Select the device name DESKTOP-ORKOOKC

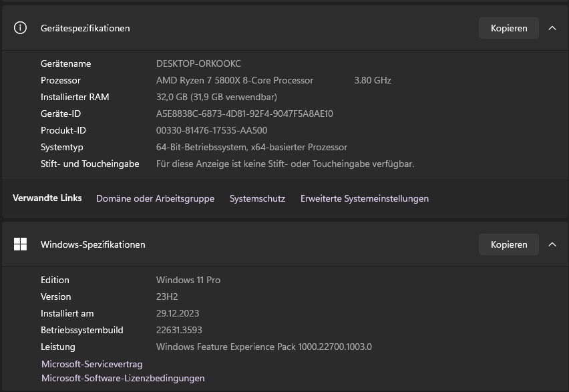click(198, 63)
